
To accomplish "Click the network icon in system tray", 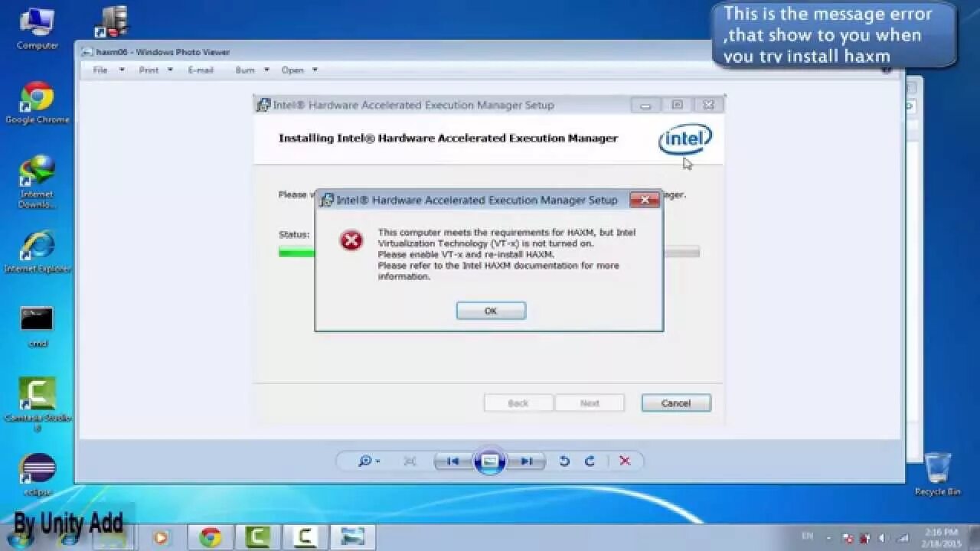I will [x=902, y=538].
